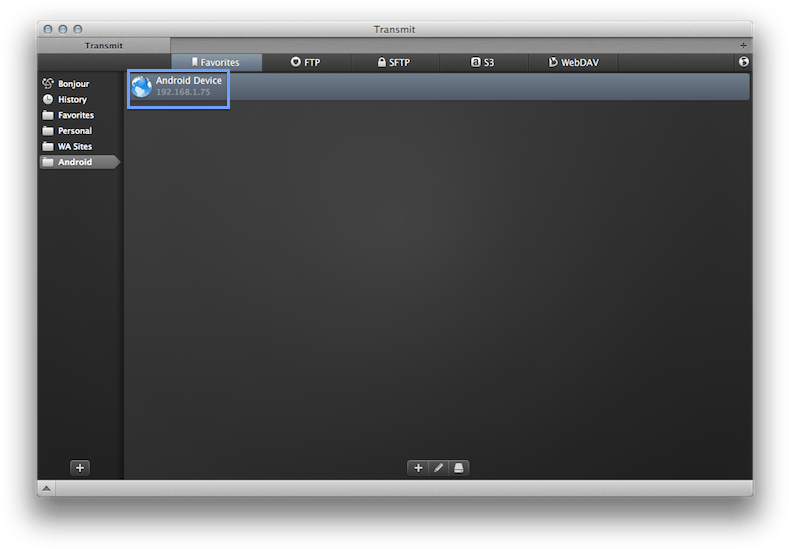Click the globe icon at tab bar end
The width and height of the screenshot is (789, 549).
[x=744, y=62]
